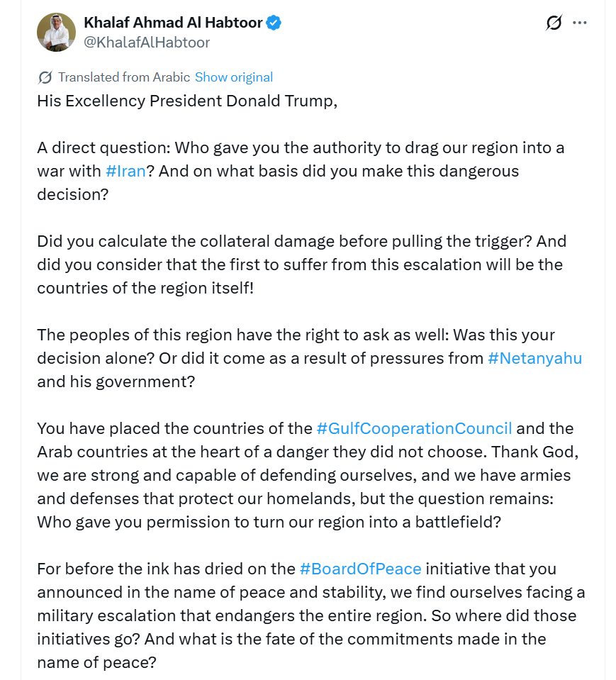Open the three-dot more options menu
Image resolution: width=616 pixels, height=680 pixels.
point(580,23)
